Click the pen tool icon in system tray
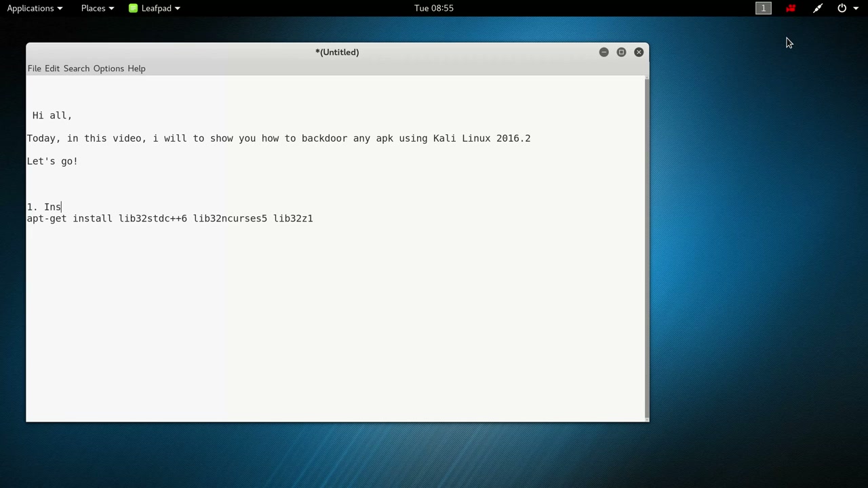Screen dimensions: 868x488 pyautogui.click(x=818, y=8)
